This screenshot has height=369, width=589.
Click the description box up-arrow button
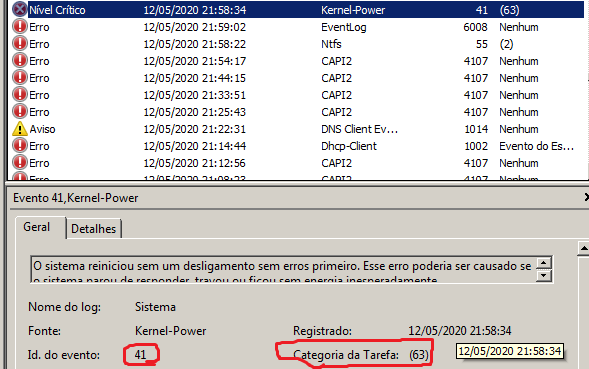coord(544,263)
